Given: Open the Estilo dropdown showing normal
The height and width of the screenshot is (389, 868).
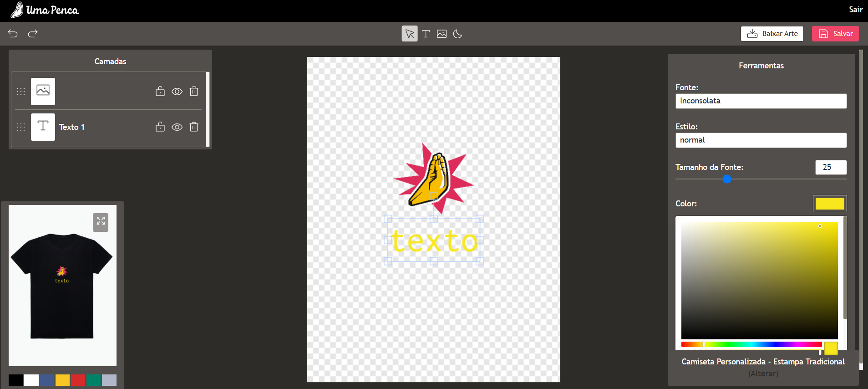Looking at the screenshot, I should 761,140.
